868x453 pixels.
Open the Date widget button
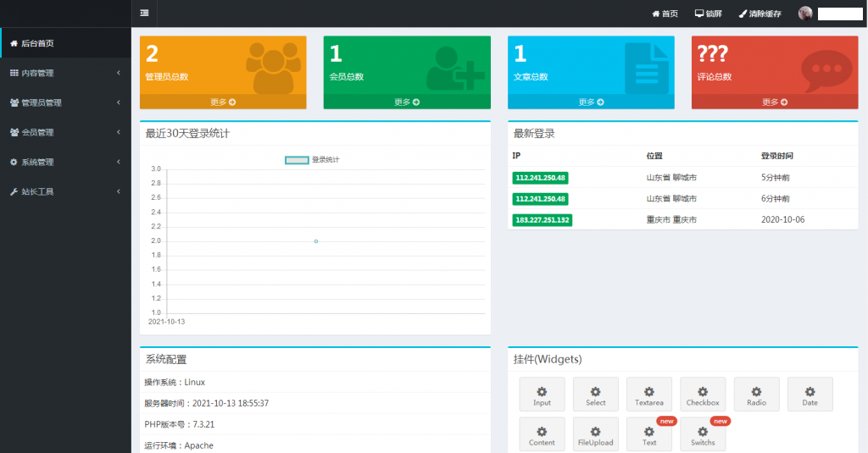[x=810, y=395]
